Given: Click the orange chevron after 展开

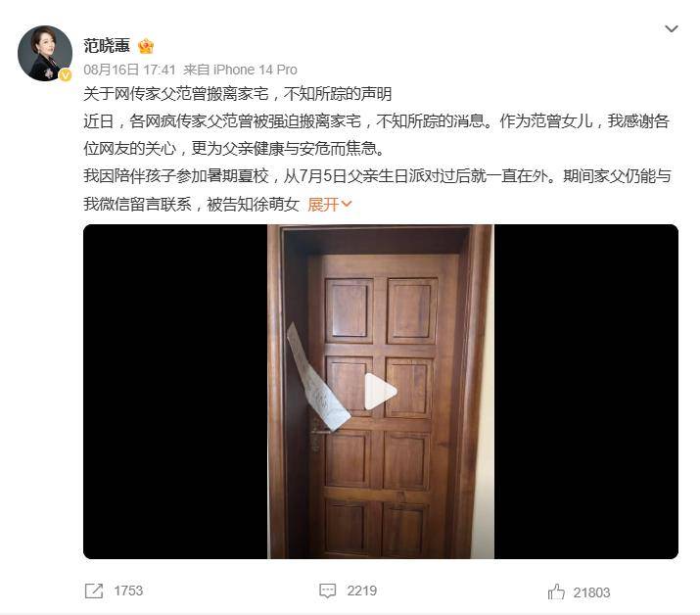Looking at the screenshot, I should 347,204.
